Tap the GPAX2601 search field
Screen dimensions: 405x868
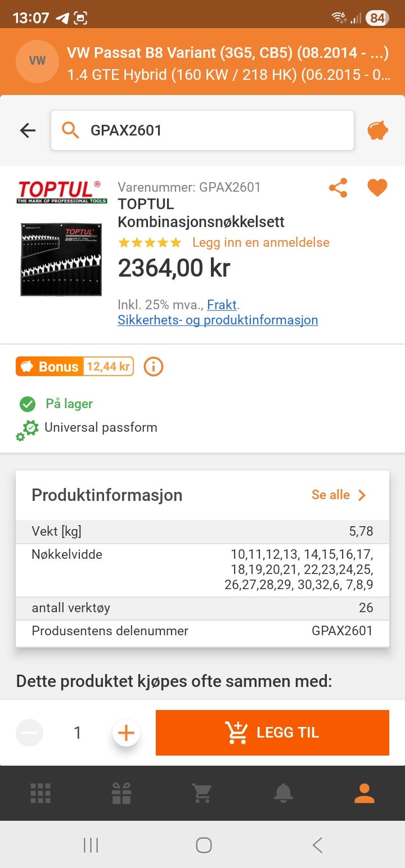tap(202, 130)
